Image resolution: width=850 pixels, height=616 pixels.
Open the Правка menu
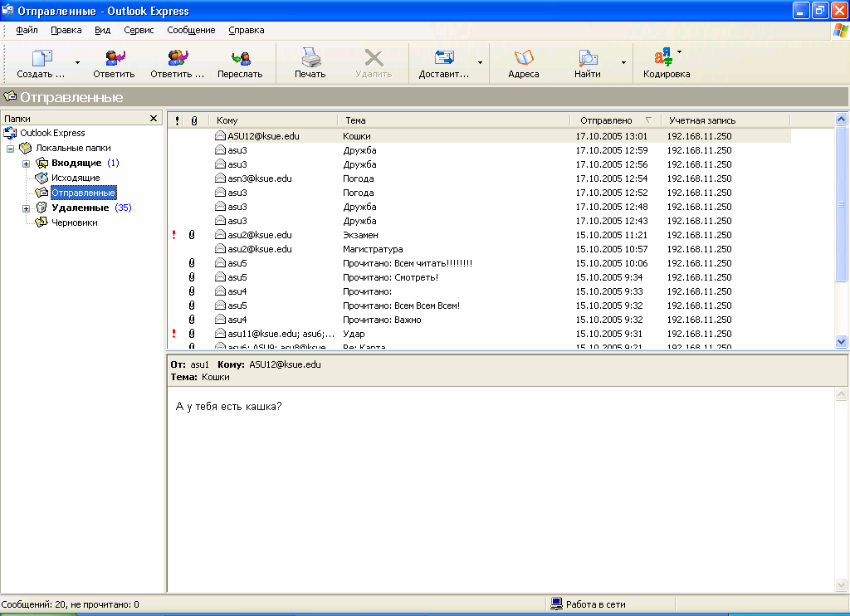click(66, 30)
